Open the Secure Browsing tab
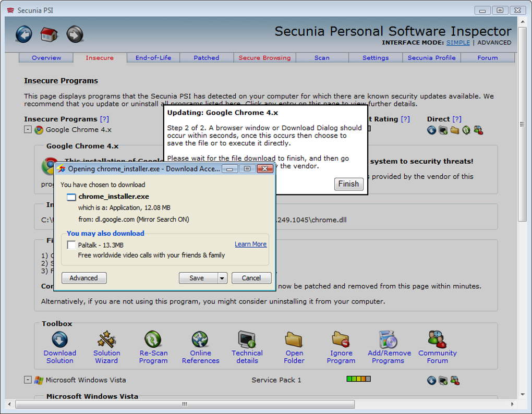This screenshot has height=414, width=532. 264,58
